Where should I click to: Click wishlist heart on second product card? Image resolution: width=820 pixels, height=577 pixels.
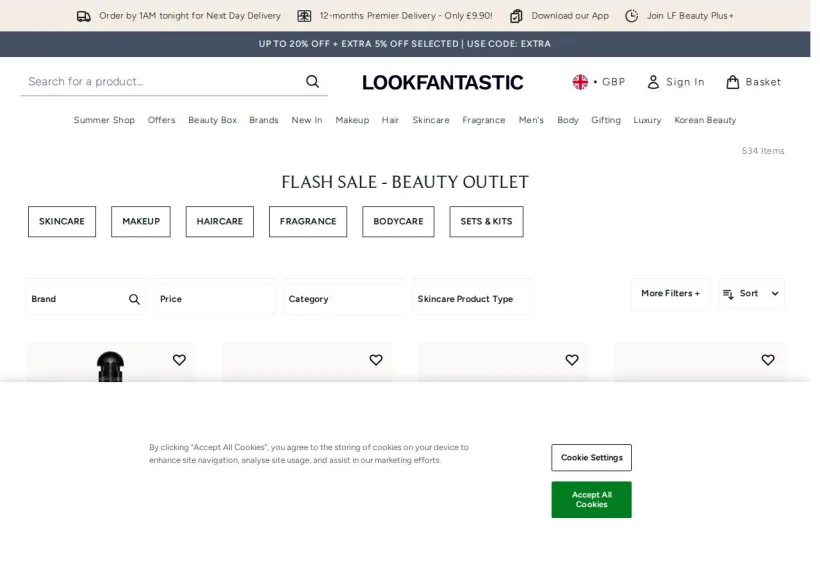(376, 360)
